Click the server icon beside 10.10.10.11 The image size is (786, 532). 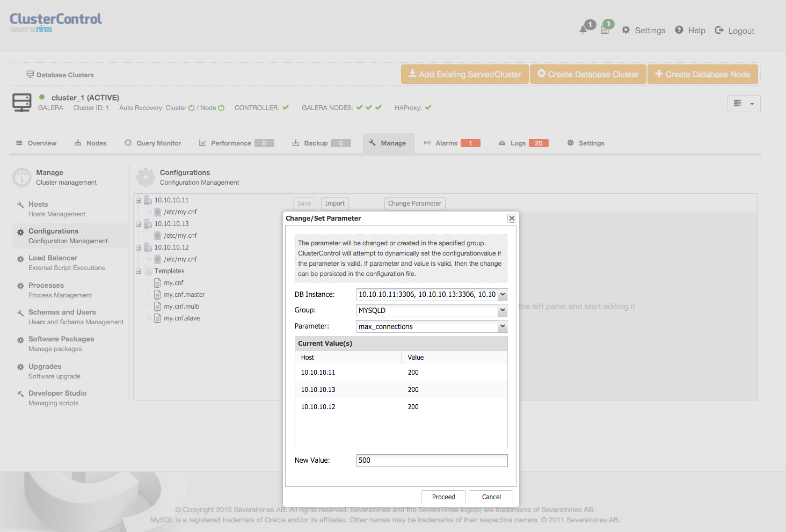148,200
